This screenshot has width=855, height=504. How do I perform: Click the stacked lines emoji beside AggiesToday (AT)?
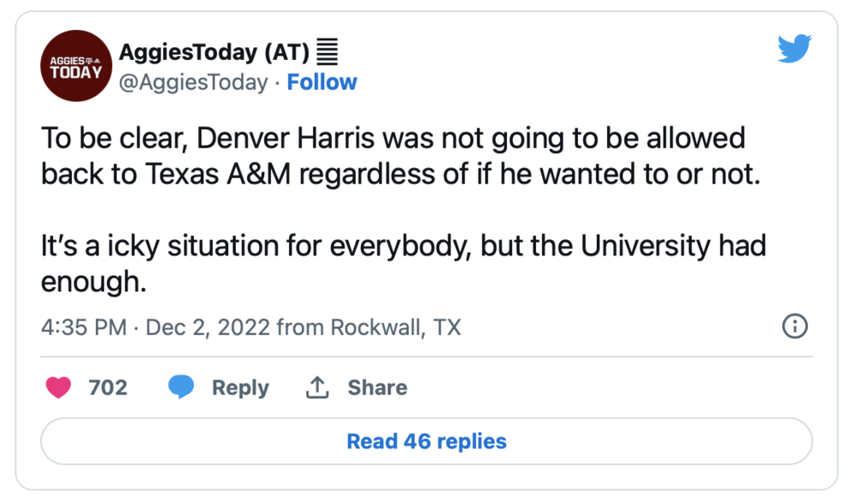click(x=327, y=53)
